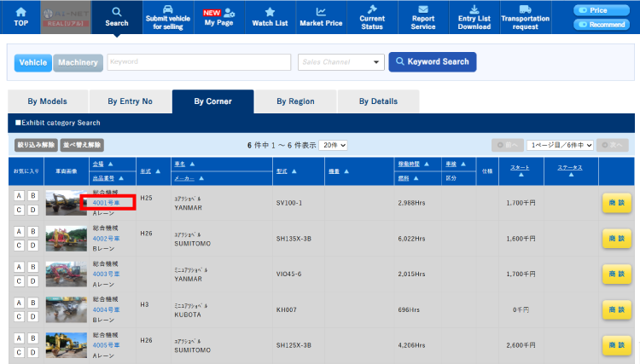640x364 pixels.
Task: Toggle favorite A for SV100-1 row
Action: pyautogui.click(x=19, y=196)
